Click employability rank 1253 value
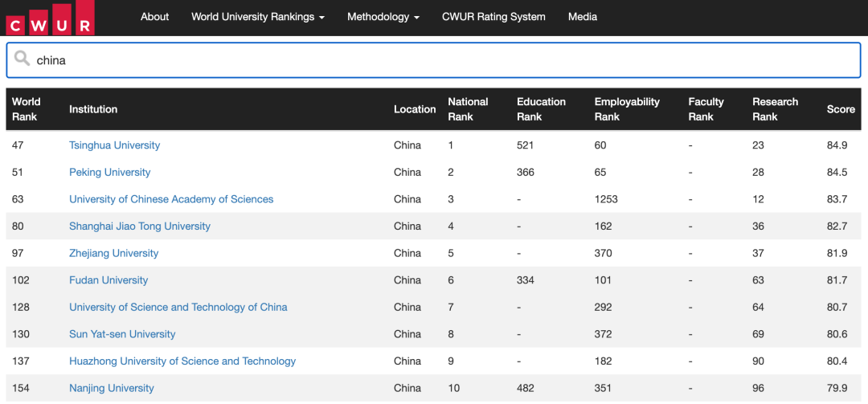This screenshot has height=404, width=868. pos(606,198)
